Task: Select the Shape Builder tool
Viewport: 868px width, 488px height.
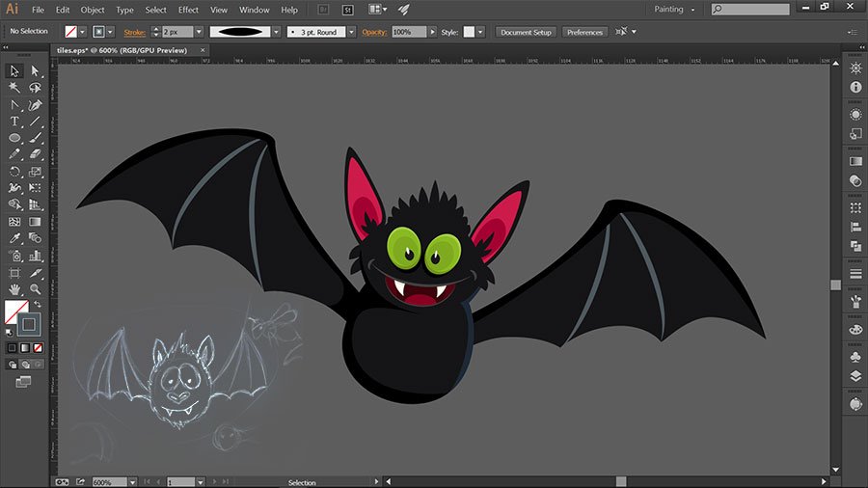Action: (14, 204)
